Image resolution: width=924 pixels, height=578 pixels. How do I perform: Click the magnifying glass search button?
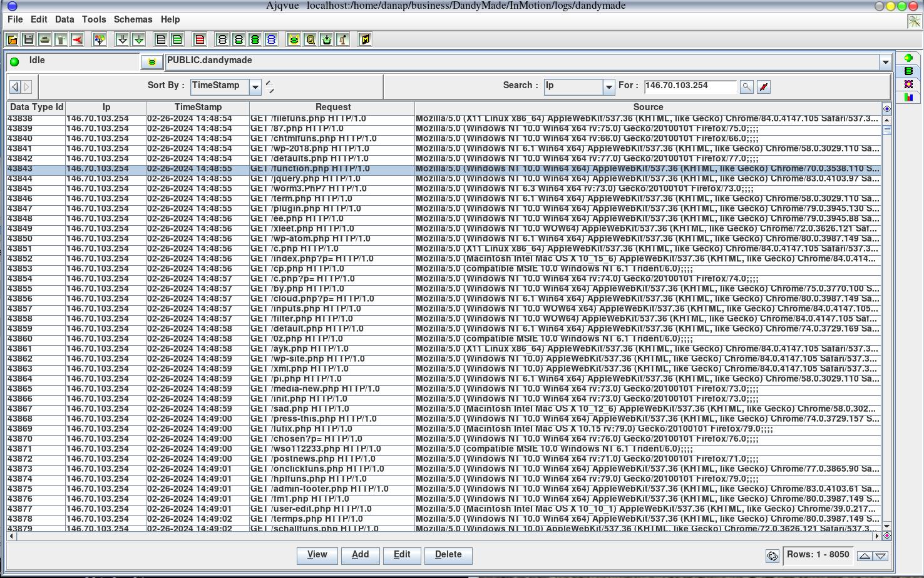tap(746, 87)
